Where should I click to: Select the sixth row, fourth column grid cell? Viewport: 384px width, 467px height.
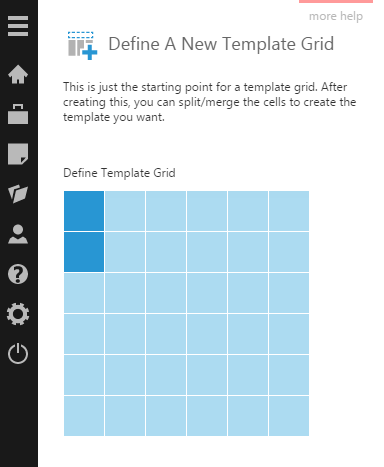coord(207,416)
